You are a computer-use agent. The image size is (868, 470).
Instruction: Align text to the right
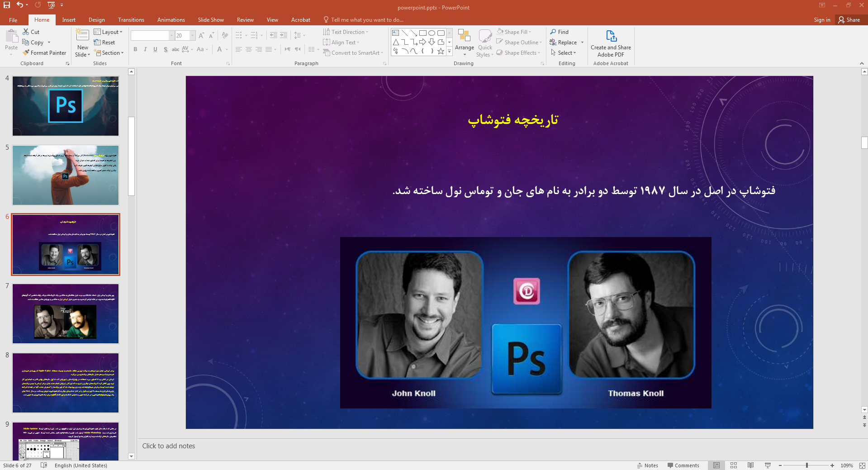point(258,49)
